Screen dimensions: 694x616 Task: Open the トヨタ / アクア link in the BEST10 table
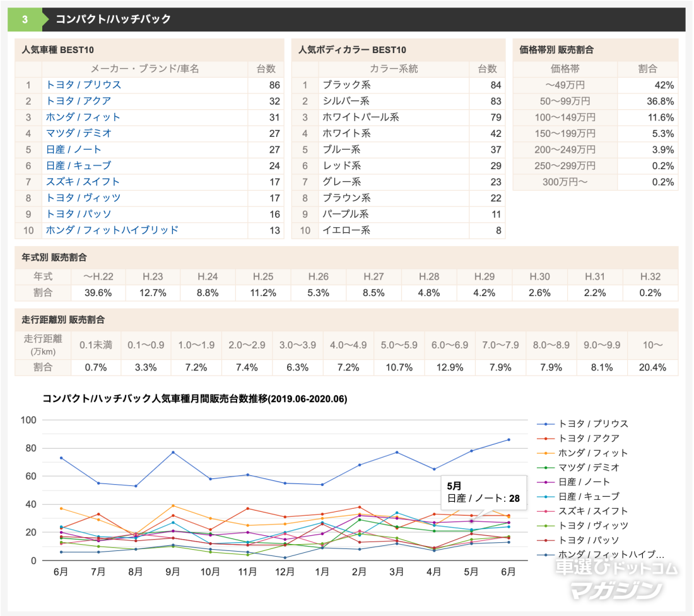pyautogui.click(x=78, y=101)
